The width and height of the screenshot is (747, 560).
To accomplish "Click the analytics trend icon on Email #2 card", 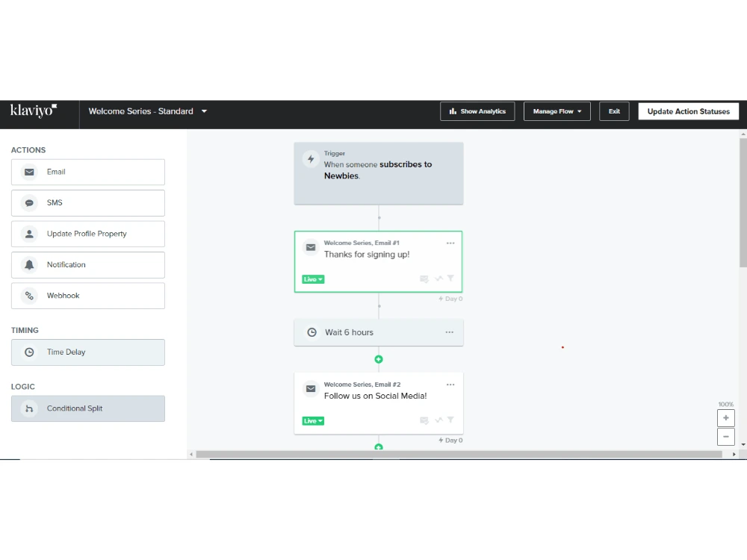I will point(438,420).
